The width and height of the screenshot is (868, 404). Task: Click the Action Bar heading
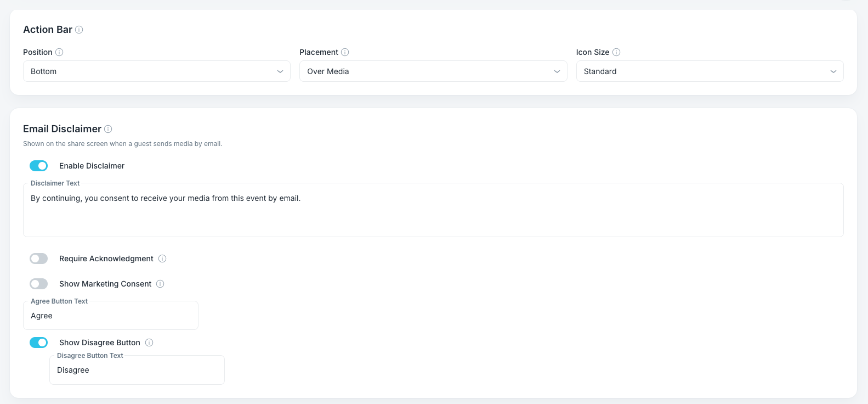pyautogui.click(x=48, y=30)
